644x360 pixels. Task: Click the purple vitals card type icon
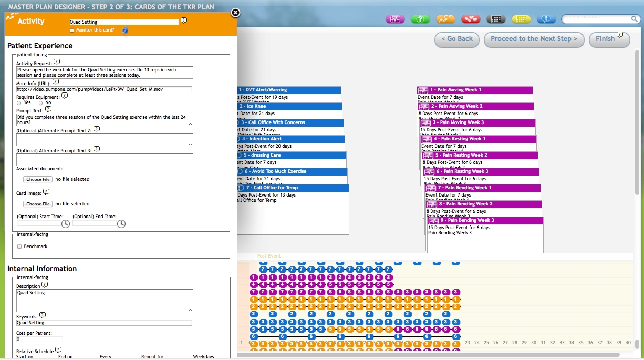(395, 19)
